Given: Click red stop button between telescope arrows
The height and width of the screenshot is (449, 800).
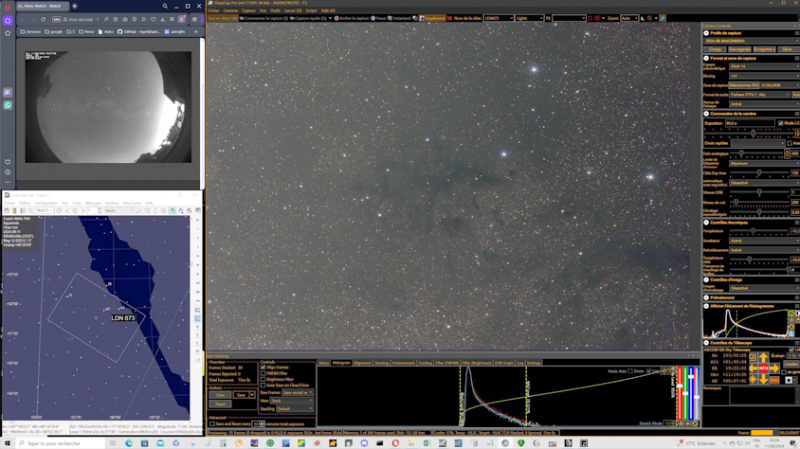Looking at the screenshot, I should (x=763, y=368).
